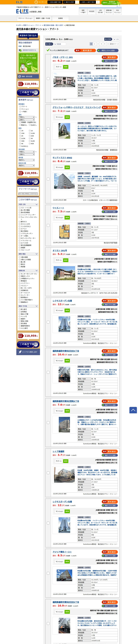The height and width of the screenshot is (644, 138).
Task: Collapse the 交通・立地 section
Action: tap(28, 204)
